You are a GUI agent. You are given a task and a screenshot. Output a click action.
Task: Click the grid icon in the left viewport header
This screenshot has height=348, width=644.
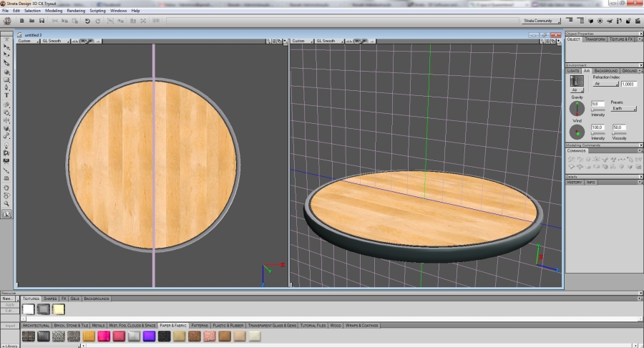[274, 41]
